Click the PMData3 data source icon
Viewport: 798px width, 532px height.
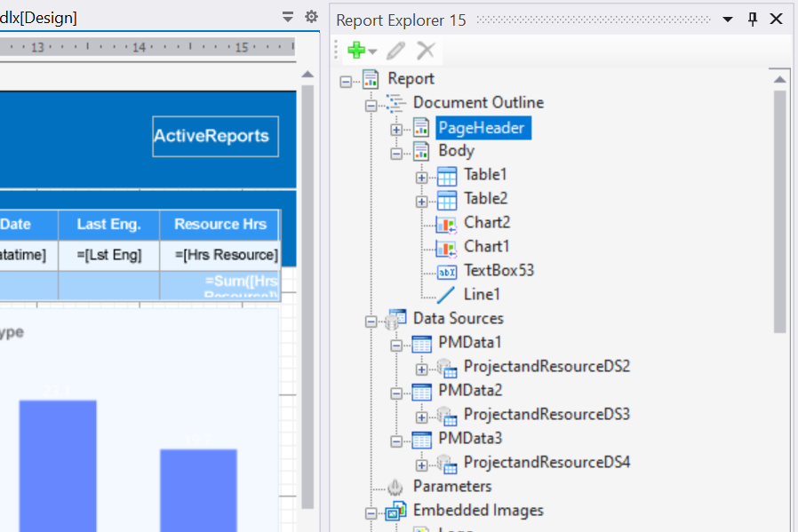tap(421, 440)
